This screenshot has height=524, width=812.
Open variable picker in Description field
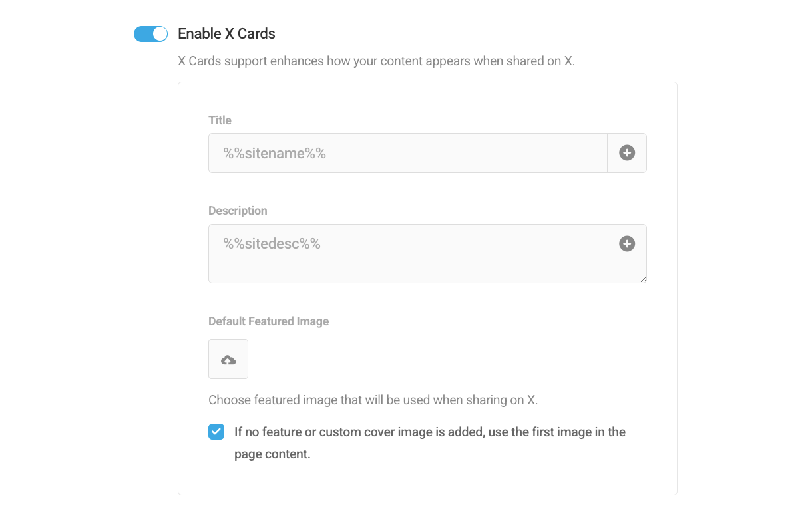tap(627, 244)
